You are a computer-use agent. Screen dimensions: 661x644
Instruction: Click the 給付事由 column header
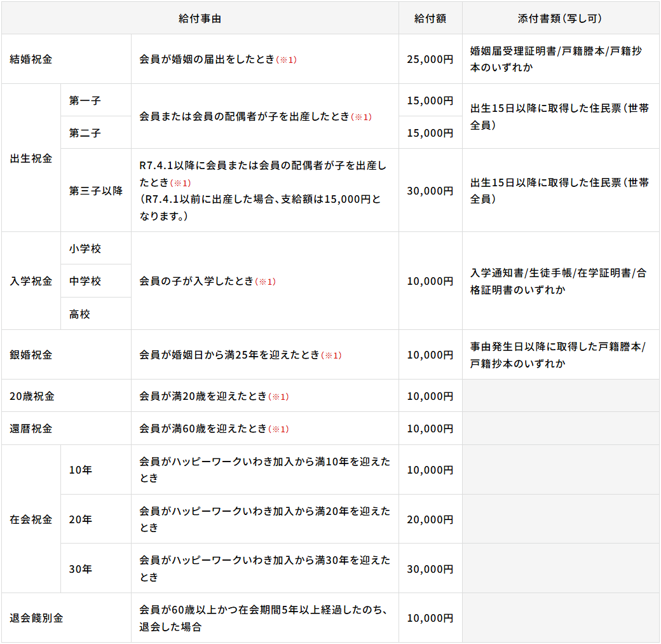pyautogui.click(x=200, y=18)
